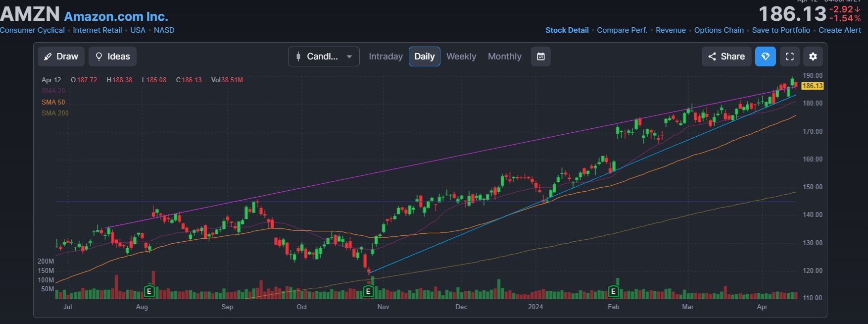Screen dimensions: 868x324
Task: Open the Revenue link
Action: (x=671, y=30)
